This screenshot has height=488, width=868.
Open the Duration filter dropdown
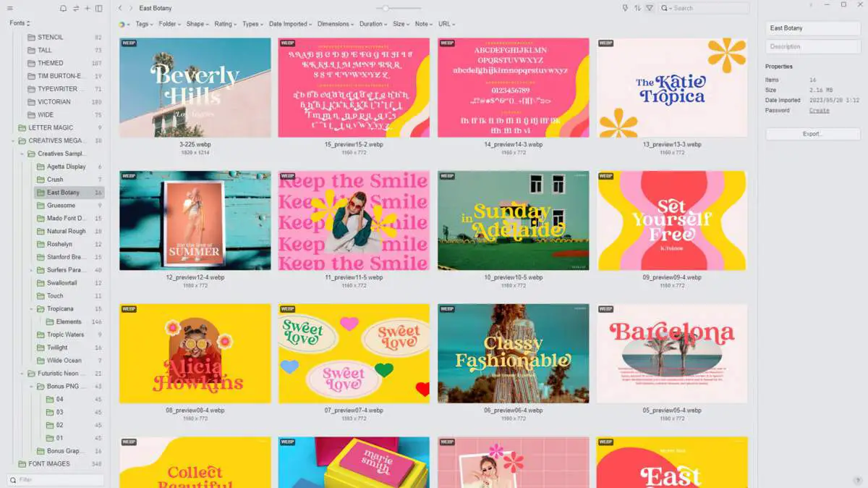[x=374, y=24]
